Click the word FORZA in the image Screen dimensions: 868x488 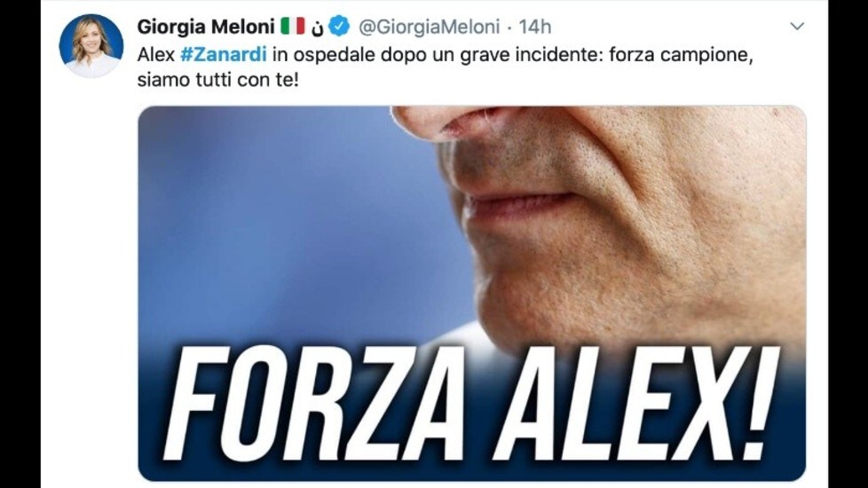click(315, 403)
